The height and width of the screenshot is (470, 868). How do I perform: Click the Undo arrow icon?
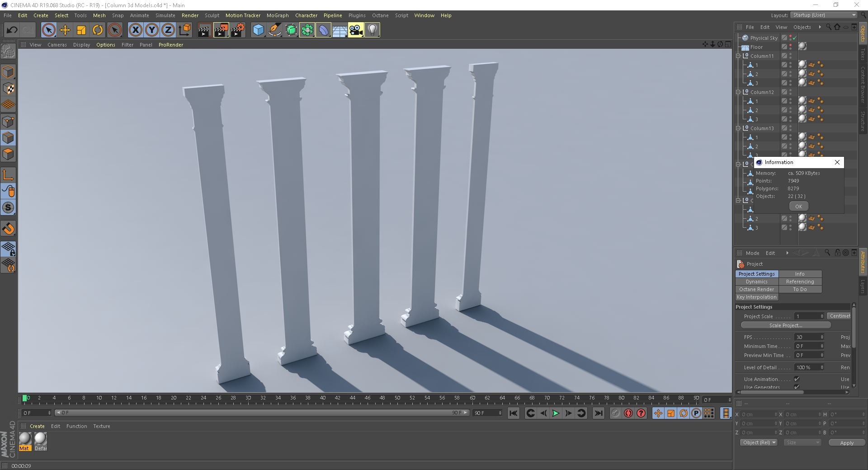pyautogui.click(x=12, y=30)
